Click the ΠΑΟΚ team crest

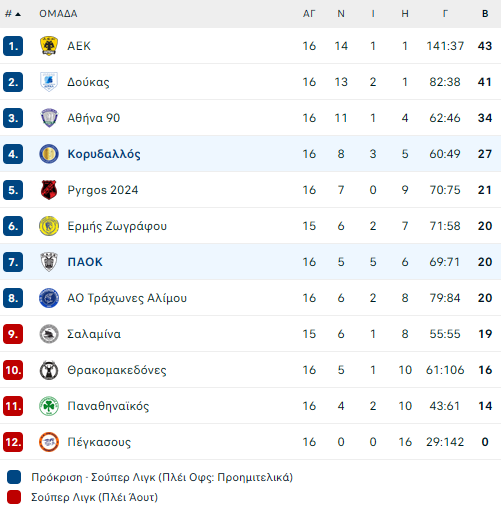tap(49, 262)
